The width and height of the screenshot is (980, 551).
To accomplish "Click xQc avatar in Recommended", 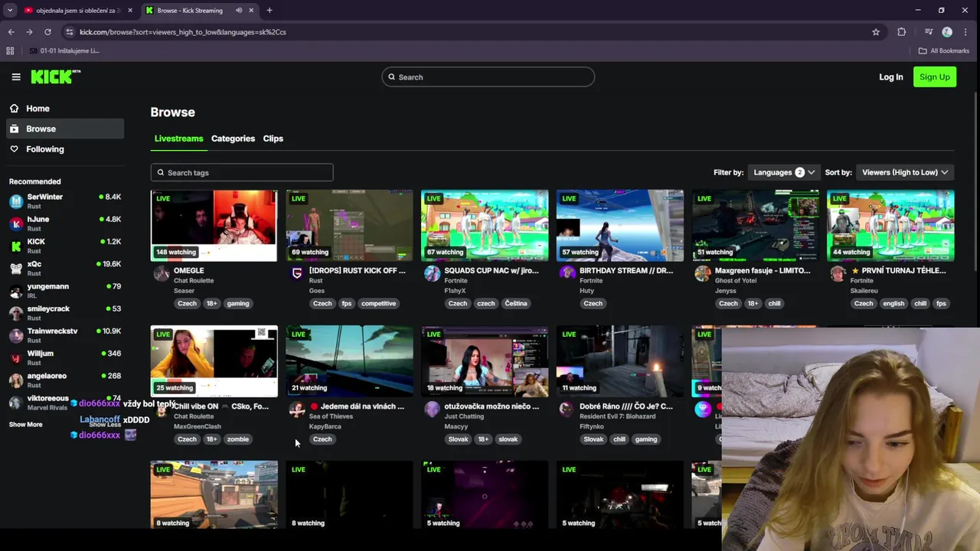I will 16,268.
